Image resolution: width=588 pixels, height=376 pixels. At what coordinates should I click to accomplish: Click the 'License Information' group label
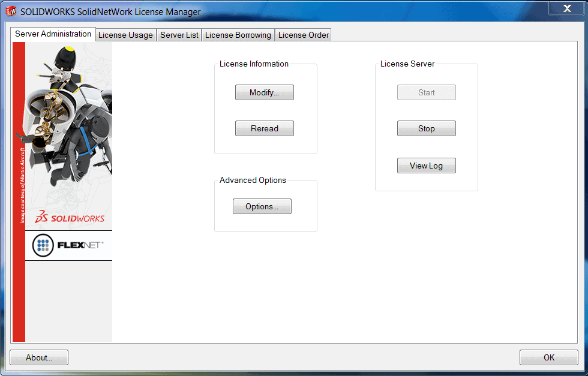click(254, 64)
